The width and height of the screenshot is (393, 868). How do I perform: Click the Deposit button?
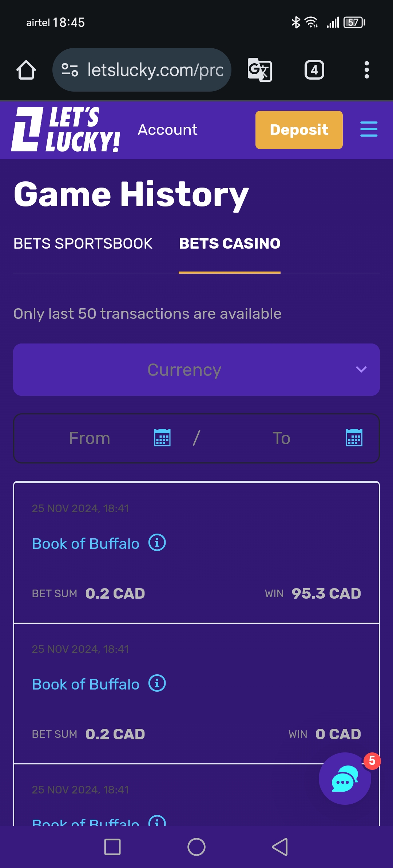299,130
